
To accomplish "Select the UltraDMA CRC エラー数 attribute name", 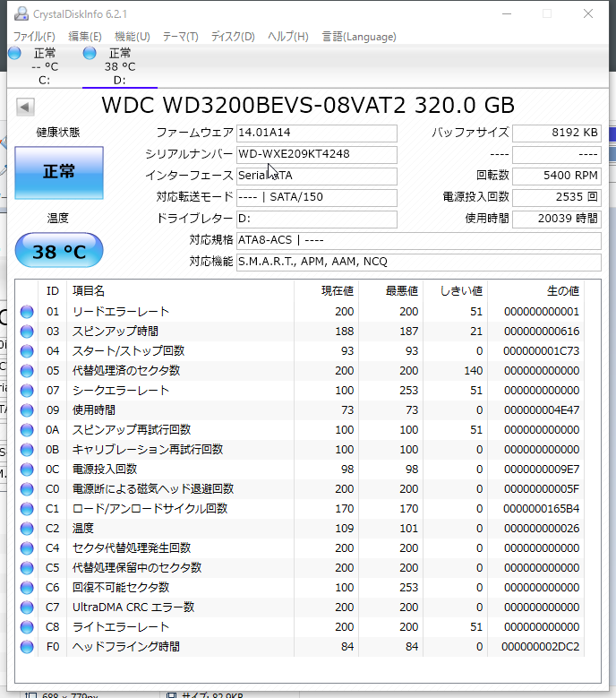I will click(x=133, y=608).
